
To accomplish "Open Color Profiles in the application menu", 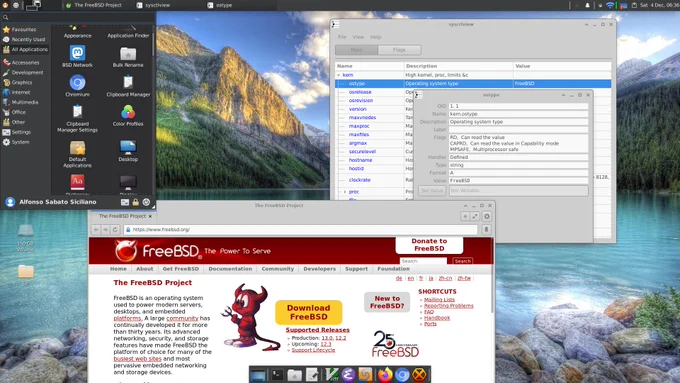I will click(128, 115).
